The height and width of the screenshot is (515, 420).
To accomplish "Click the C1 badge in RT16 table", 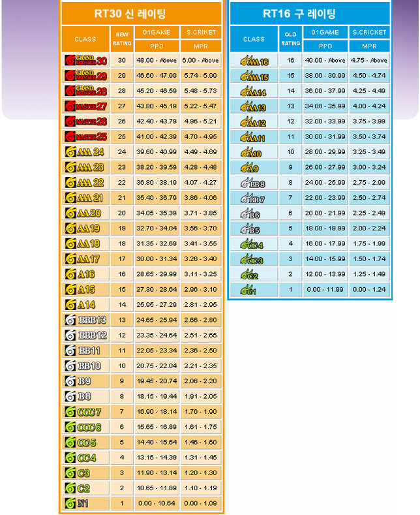I will (248, 290).
